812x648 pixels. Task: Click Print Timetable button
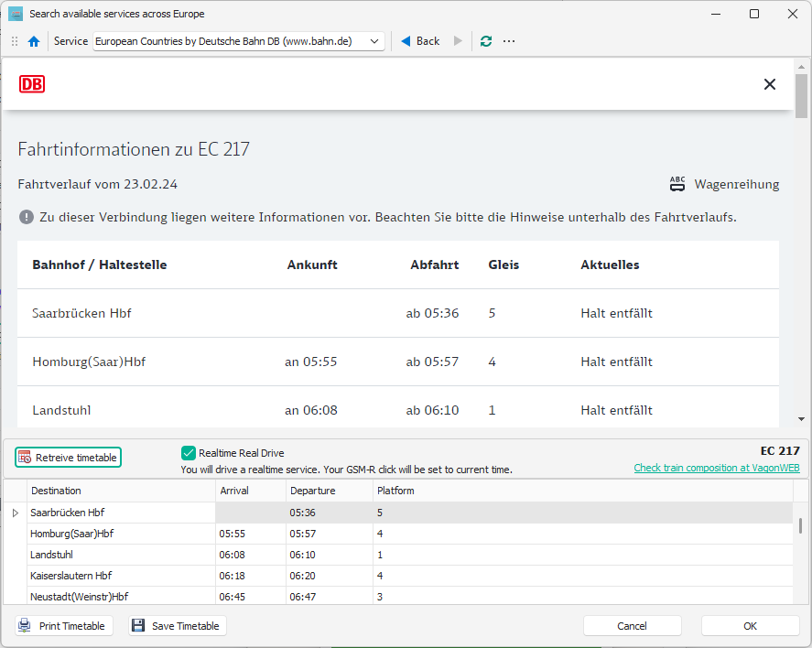tap(64, 626)
